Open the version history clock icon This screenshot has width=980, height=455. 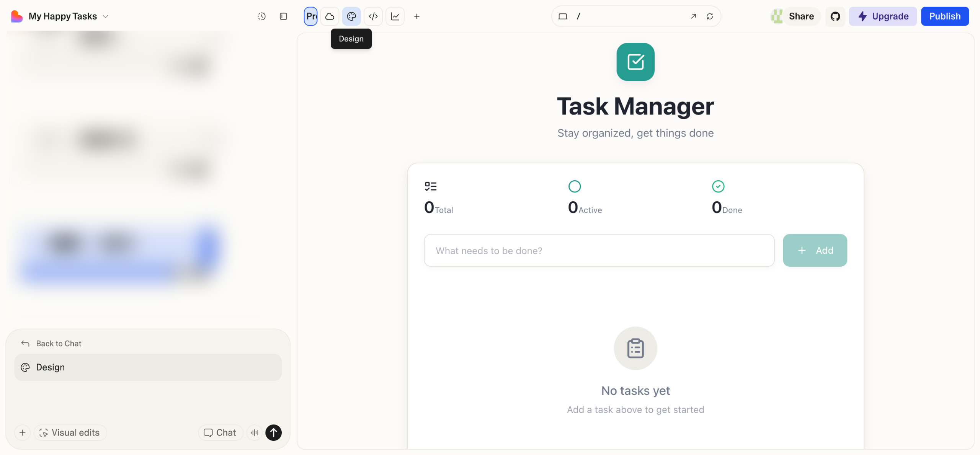tap(261, 16)
